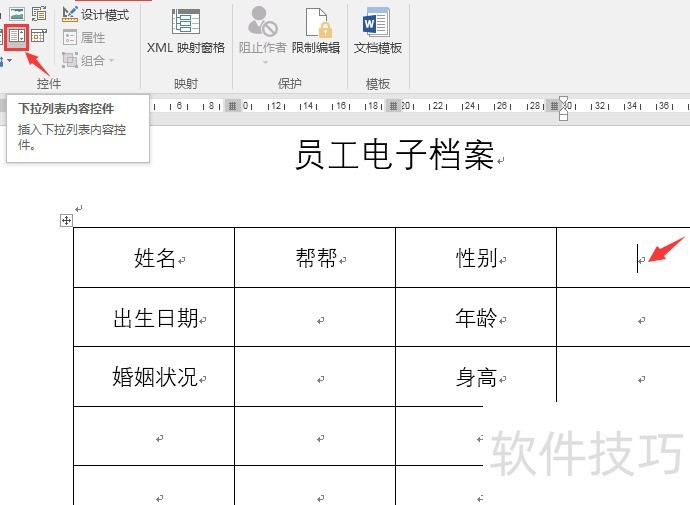The image size is (690, 505).
Task: Click the table move handle
Action: (66, 220)
